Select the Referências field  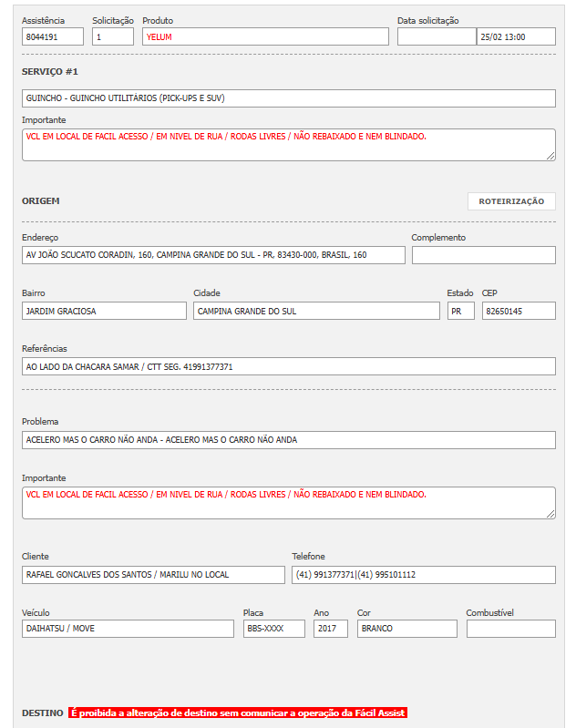point(288,366)
